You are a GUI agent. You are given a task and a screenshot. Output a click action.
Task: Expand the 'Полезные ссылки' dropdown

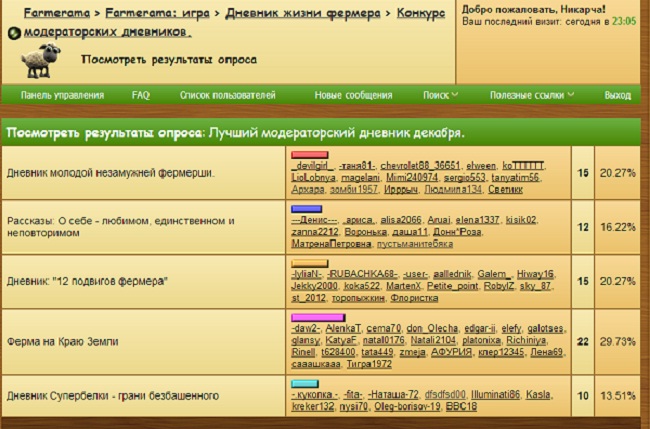tap(532, 95)
